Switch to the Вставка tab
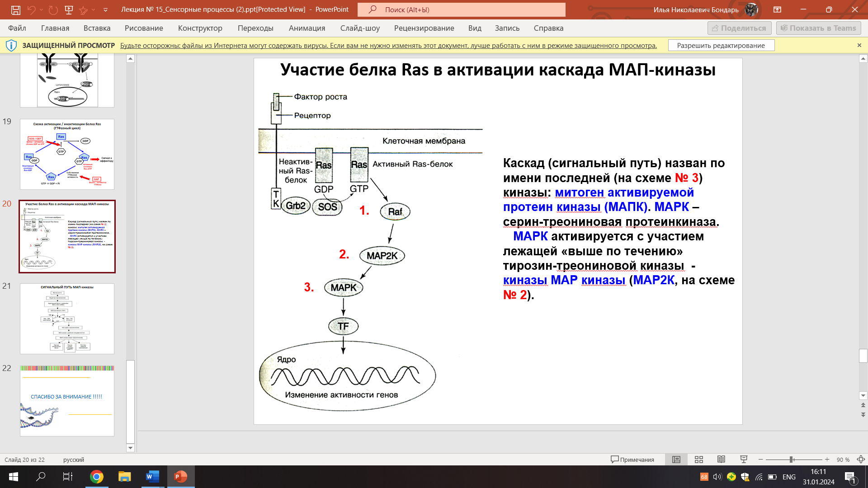868x488 pixels. click(97, 28)
